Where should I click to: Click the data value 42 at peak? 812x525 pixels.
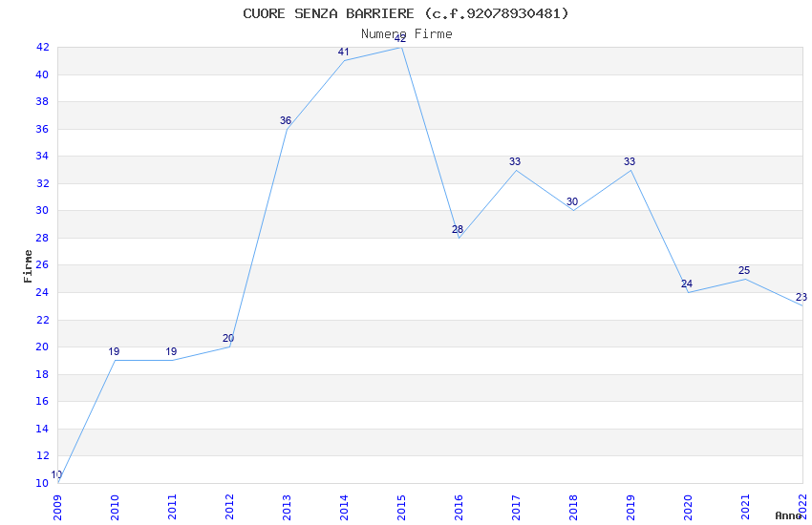(400, 38)
